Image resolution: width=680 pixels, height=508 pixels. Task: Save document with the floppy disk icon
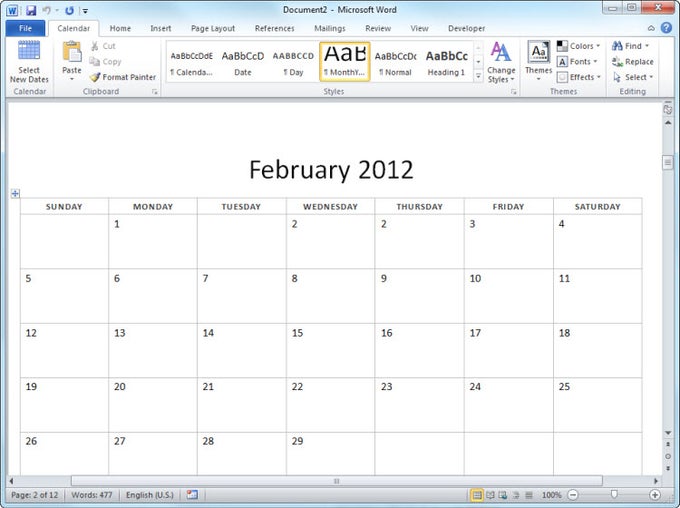(x=31, y=10)
